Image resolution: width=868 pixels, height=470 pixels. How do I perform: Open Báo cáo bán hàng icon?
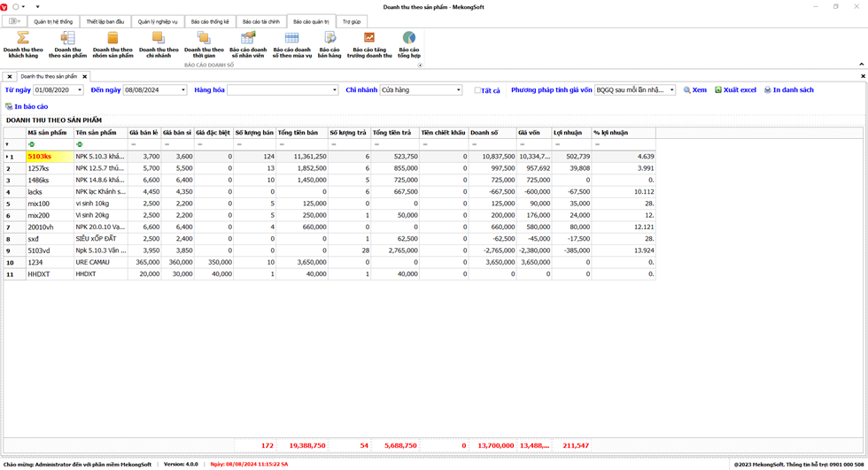click(x=329, y=44)
